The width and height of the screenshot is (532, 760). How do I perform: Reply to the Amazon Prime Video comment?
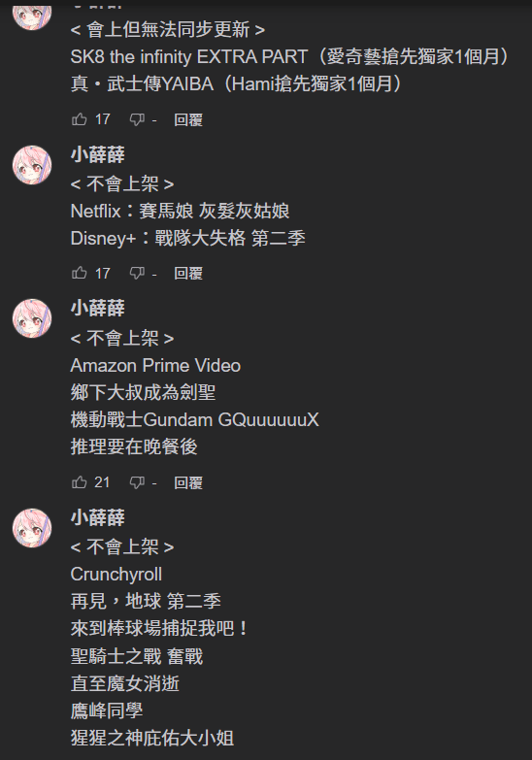pos(188,482)
